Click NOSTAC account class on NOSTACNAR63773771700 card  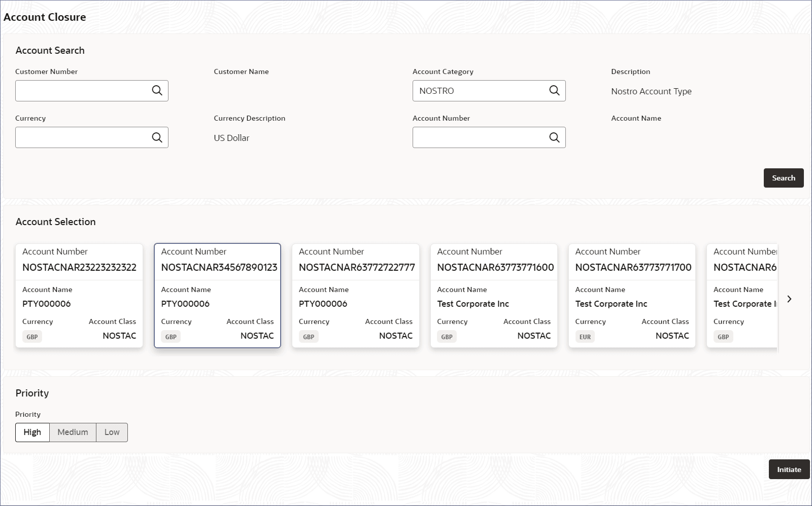[x=672, y=336]
